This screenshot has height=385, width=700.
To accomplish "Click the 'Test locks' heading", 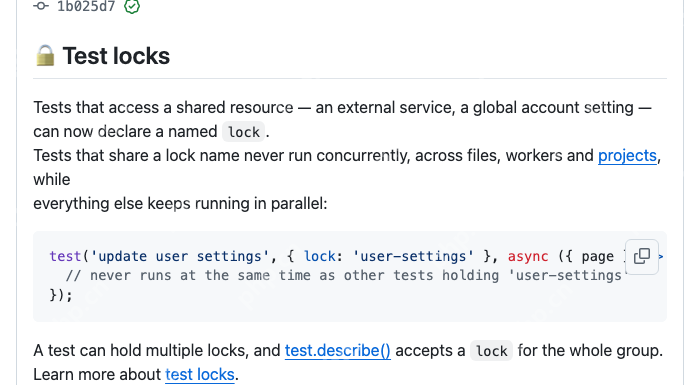I will pos(116,56).
